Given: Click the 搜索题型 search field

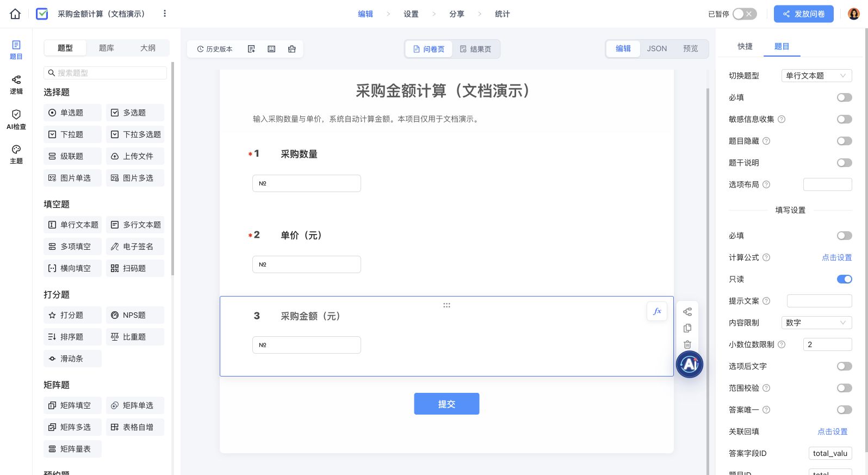Looking at the screenshot, I should tap(105, 73).
